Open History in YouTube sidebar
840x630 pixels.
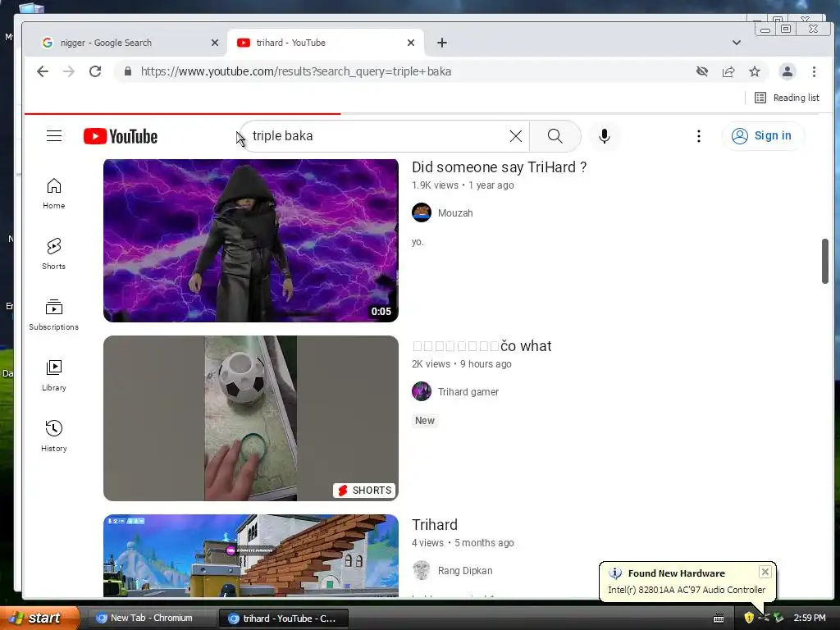point(54,436)
